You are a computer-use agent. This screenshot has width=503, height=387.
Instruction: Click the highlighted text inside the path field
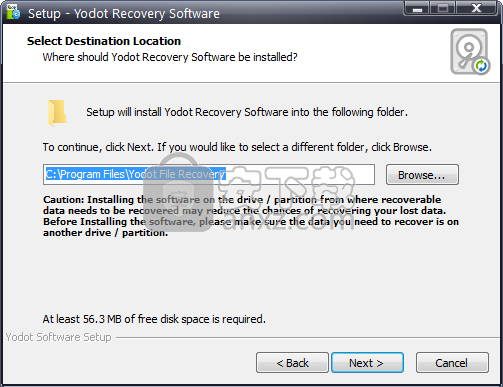tap(136, 174)
